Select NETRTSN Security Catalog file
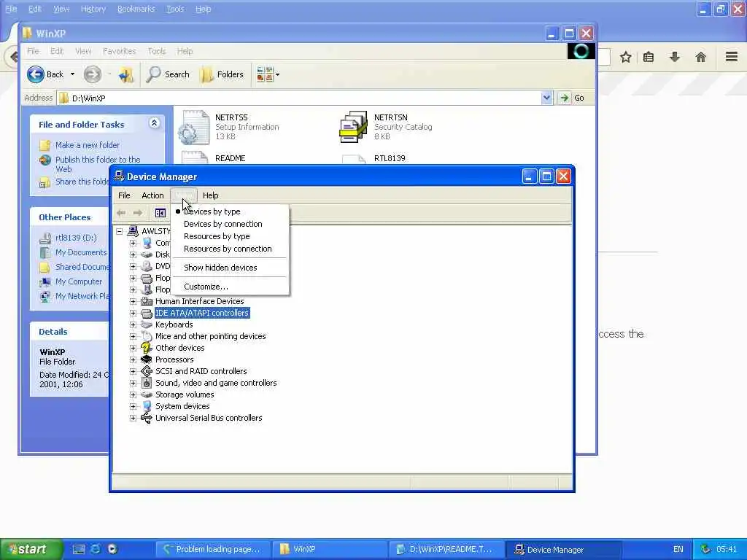This screenshot has height=560, width=747. [x=386, y=127]
